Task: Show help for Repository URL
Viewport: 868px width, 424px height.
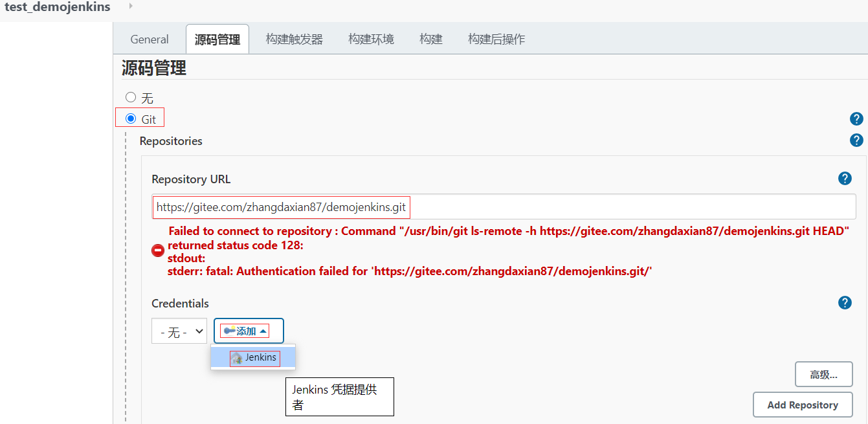Action: click(x=845, y=179)
